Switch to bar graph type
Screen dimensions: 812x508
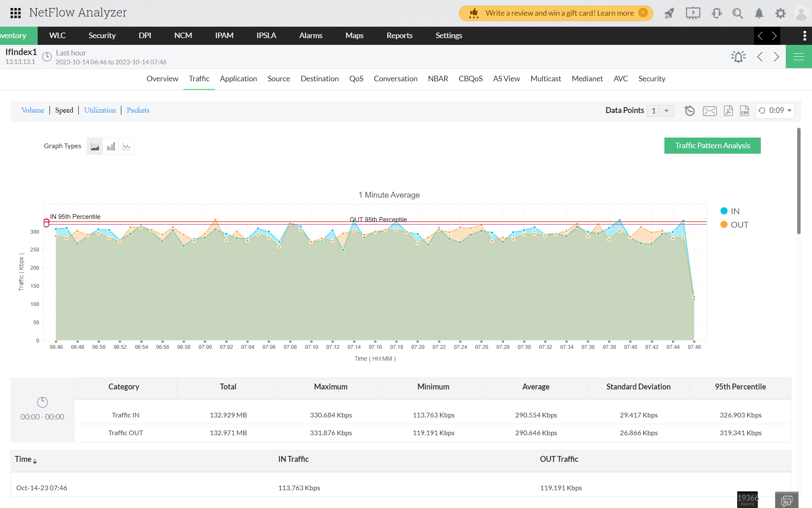pyautogui.click(x=111, y=146)
